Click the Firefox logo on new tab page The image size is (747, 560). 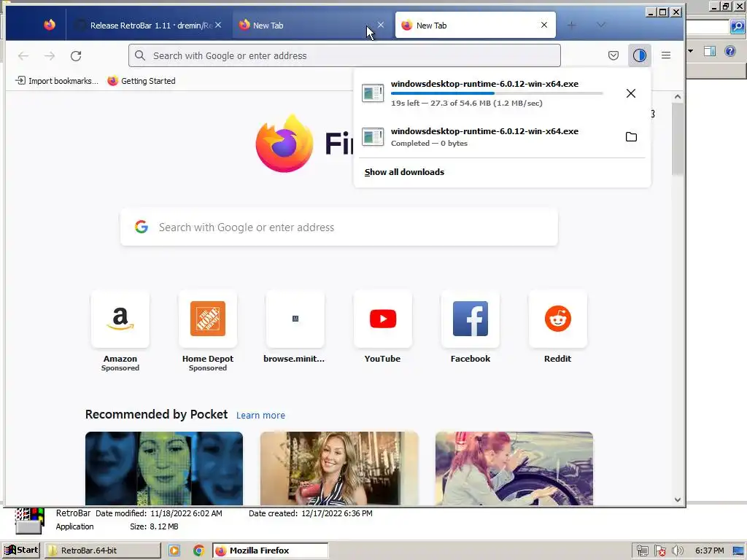coord(285,143)
